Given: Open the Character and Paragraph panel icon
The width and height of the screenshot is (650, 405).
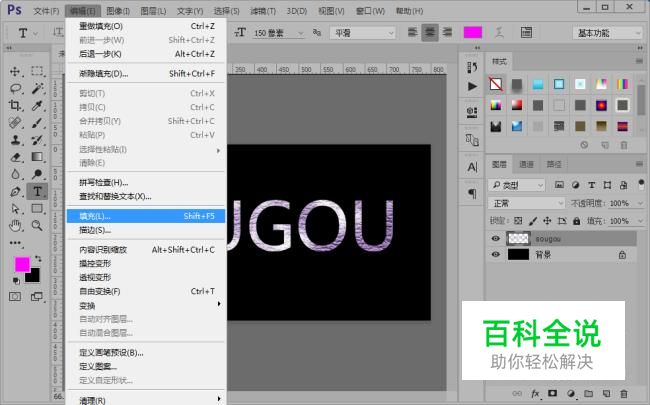Looking at the screenshot, I should coord(526,32).
